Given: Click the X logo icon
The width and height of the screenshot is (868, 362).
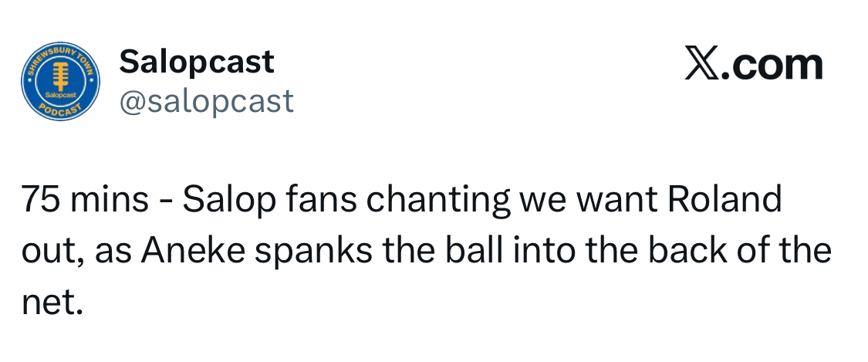Looking at the screenshot, I should click(x=701, y=65).
